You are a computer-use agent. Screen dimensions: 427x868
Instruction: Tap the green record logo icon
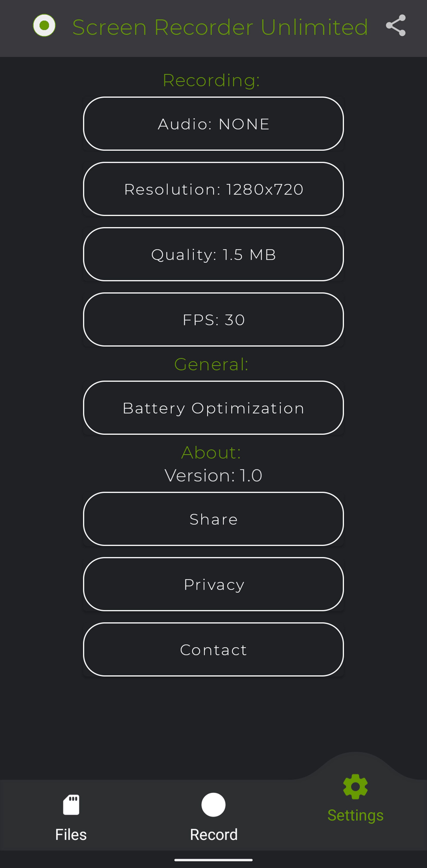point(44,26)
